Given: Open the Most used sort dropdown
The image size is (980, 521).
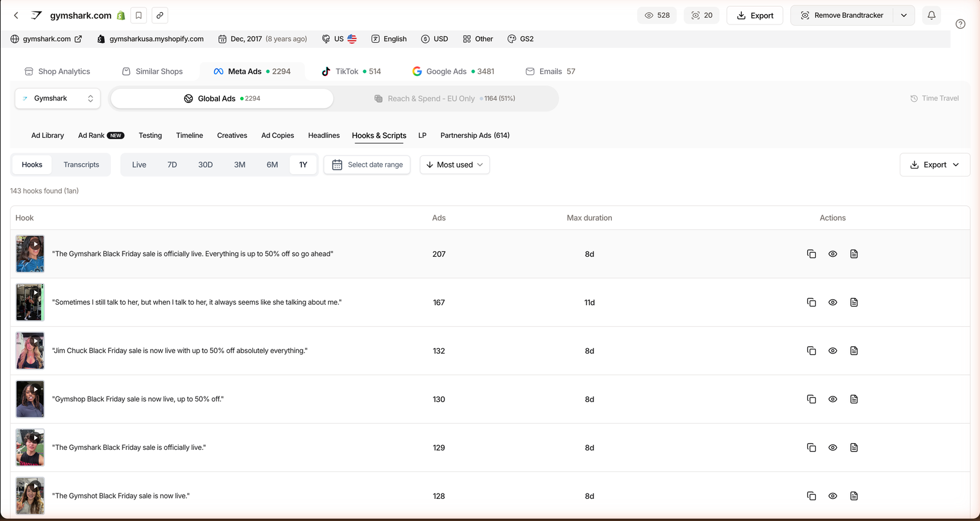Looking at the screenshot, I should click(x=454, y=164).
